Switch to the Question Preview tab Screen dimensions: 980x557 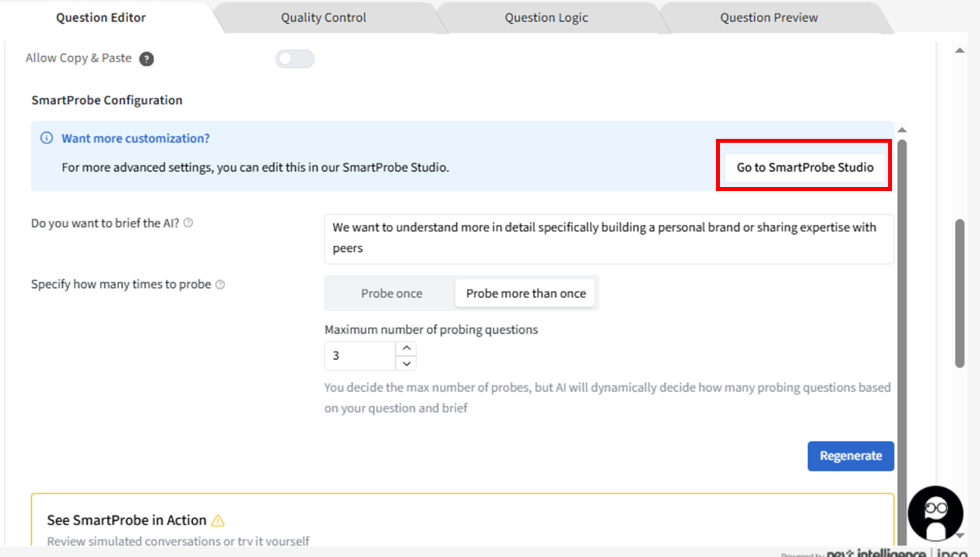(x=769, y=18)
